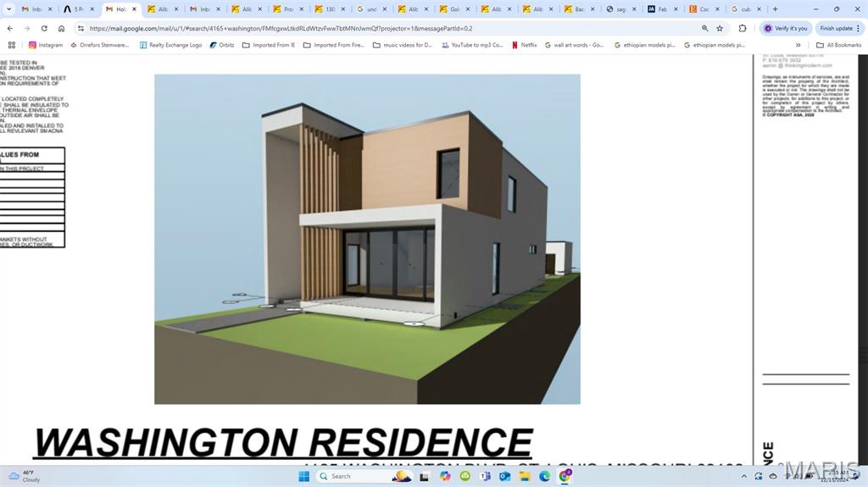Open the Chrome home page button
Viewport: 868px width, 487px height.
tap(61, 28)
